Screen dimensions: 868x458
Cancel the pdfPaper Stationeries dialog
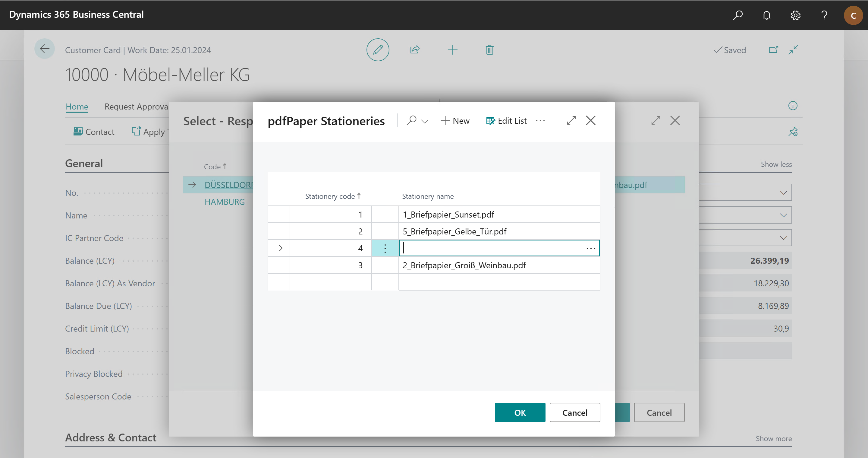(575, 412)
